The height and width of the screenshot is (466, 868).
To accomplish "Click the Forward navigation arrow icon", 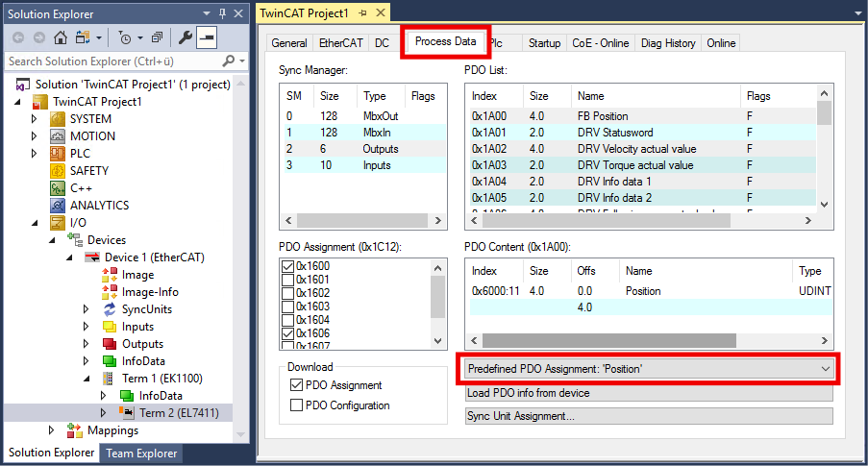I will pos(39,37).
